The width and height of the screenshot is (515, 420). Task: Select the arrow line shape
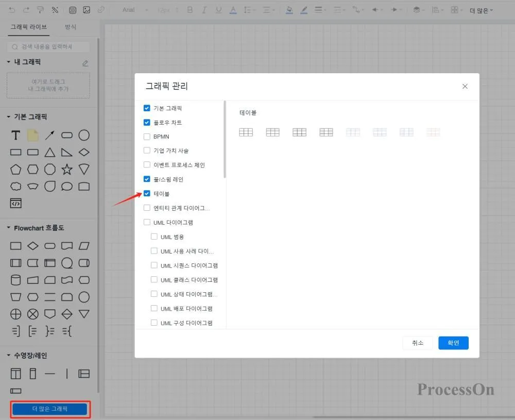pyautogui.click(x=50, y=135)
